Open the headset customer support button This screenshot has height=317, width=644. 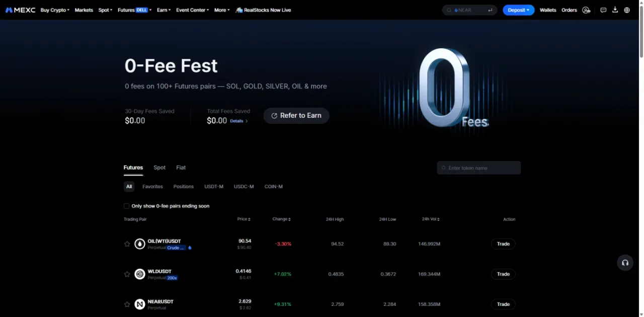pyautogui.click(x=625, y=263)
